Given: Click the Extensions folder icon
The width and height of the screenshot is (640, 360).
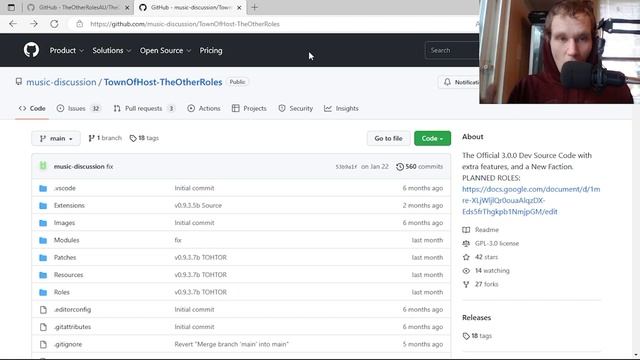Looking at the screenshot, I should click(x=43, y=206).
